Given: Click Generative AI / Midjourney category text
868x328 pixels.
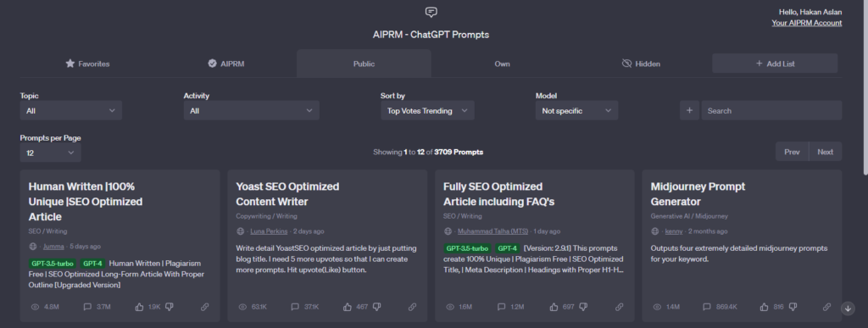Looking at the screenshot, I should 689,216.
